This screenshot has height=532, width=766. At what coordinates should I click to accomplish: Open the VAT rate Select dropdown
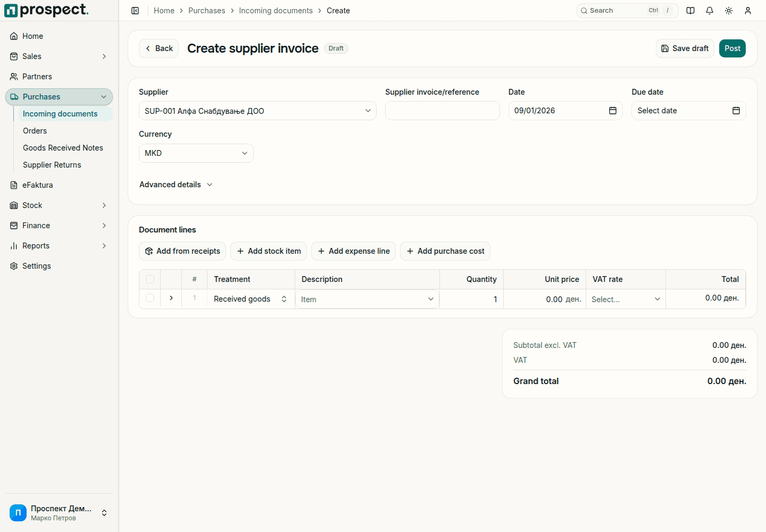tap(626, 299)
